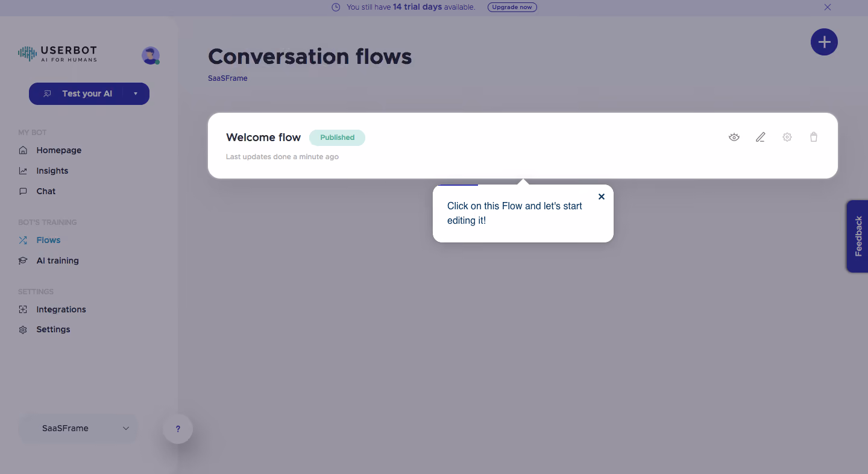Click the Chat bubble icon
Screen dimensions: 868x474
click(23, 191)
